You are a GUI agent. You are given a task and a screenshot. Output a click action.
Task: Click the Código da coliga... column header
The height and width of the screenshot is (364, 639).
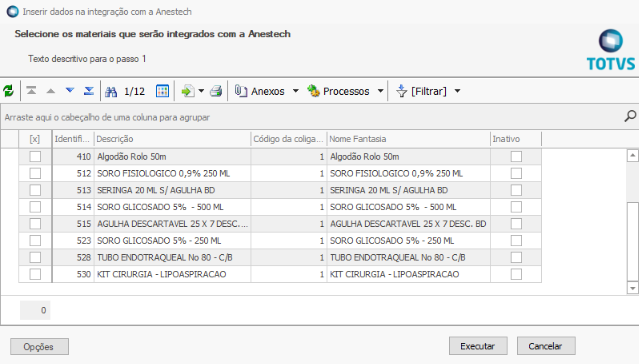pyautogui.click(x=289, y=139)
